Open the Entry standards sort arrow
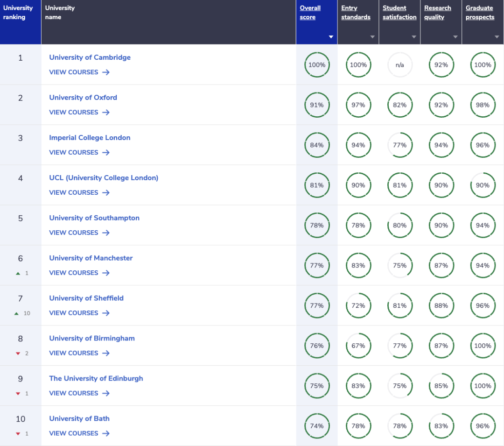Image resolution: width=504 pixels, height=446 pixels. point(372,37)
